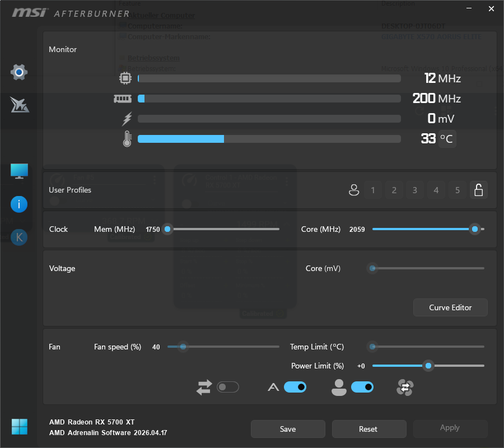Close the Afterburner window
This screenshot has width=504, height=448.
tap(491, 8)
